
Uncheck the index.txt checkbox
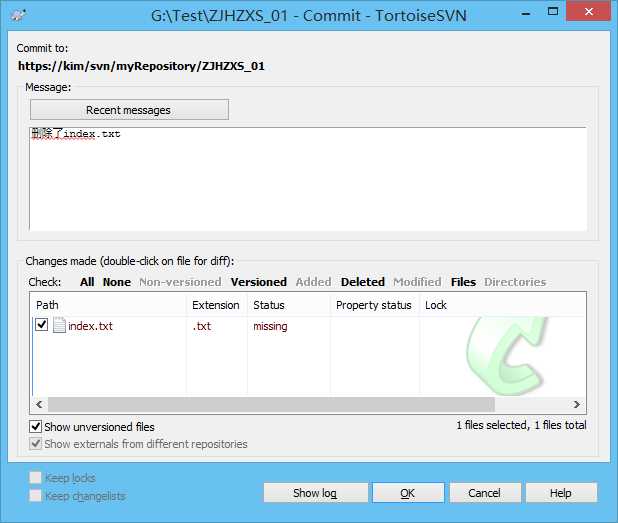coord(41,325)
